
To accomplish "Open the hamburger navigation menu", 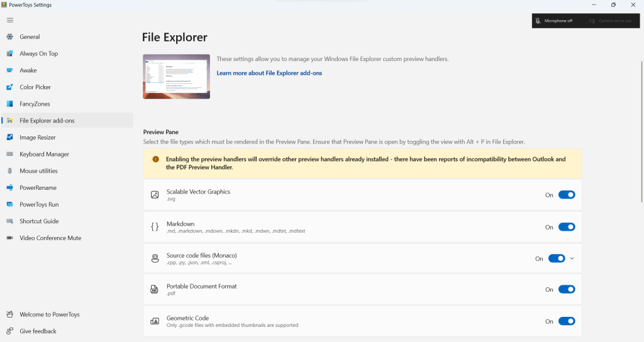I will point(10,20).
